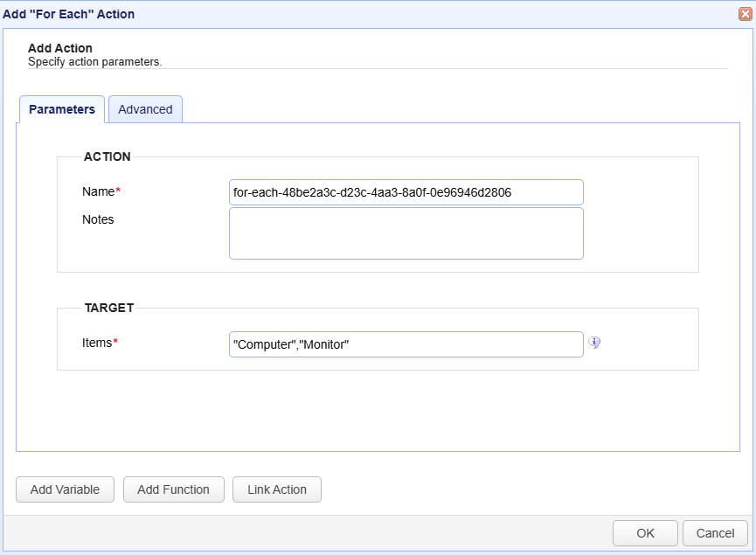The height and width of the screenshot is (555, 756).
Task: Confirm the action with OK
Action: click(645, 533)
